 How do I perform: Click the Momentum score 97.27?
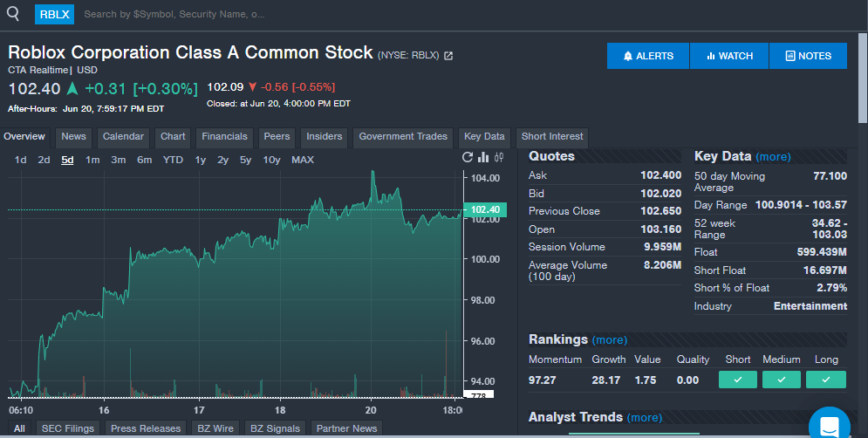pyautogui.click(x=542, y=380)
